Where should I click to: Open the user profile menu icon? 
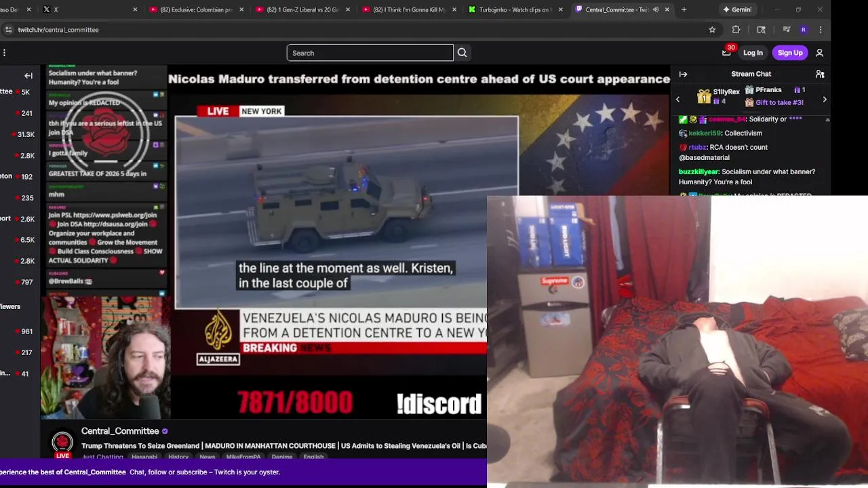[819, 53]
